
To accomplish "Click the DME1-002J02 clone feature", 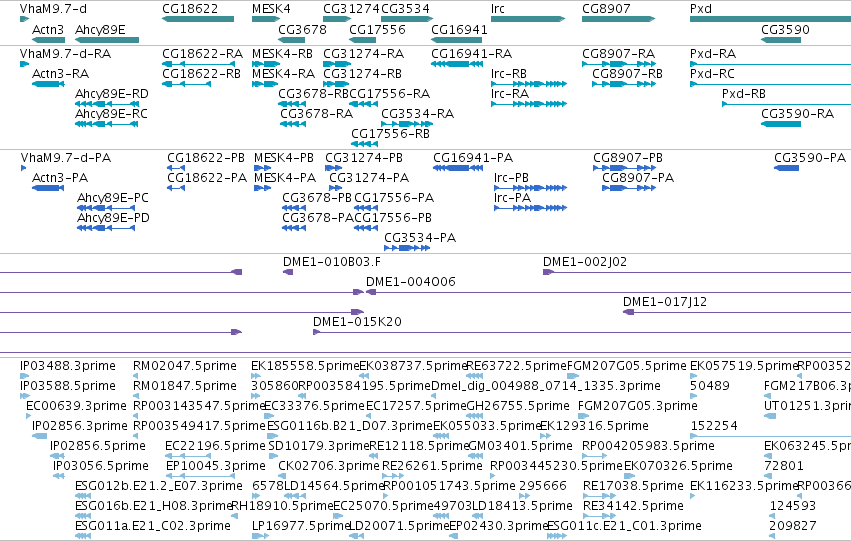I will pyautogui.click(x=697, y=272).
